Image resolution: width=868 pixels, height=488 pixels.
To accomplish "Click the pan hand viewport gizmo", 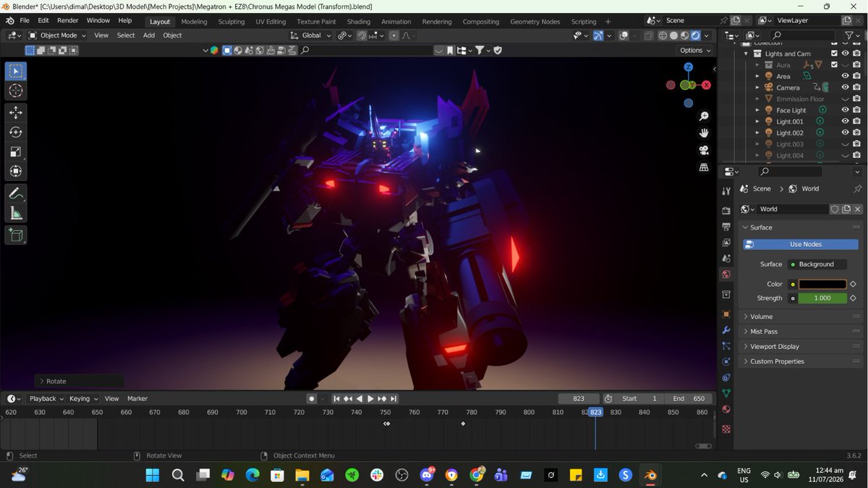I will pos(704,133).
